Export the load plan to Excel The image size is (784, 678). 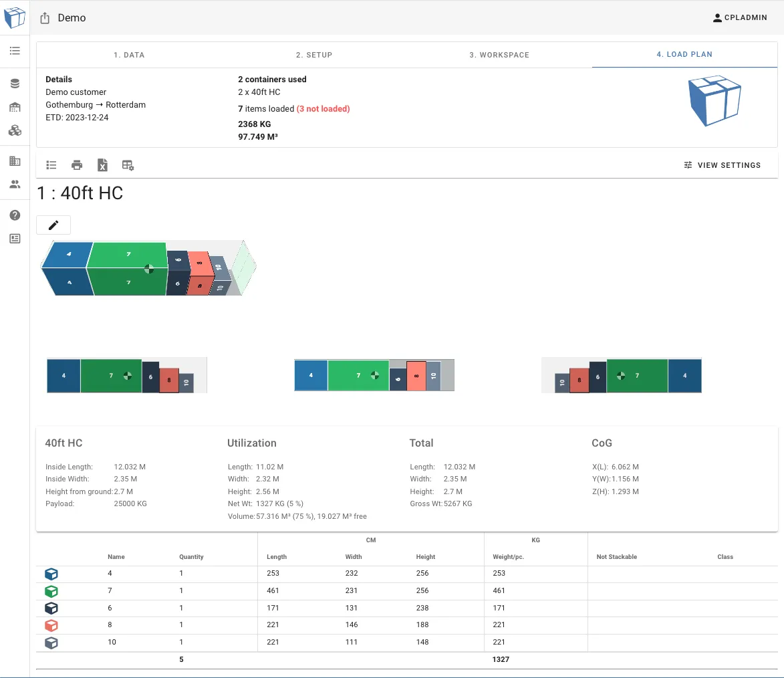tap(102, 164)
